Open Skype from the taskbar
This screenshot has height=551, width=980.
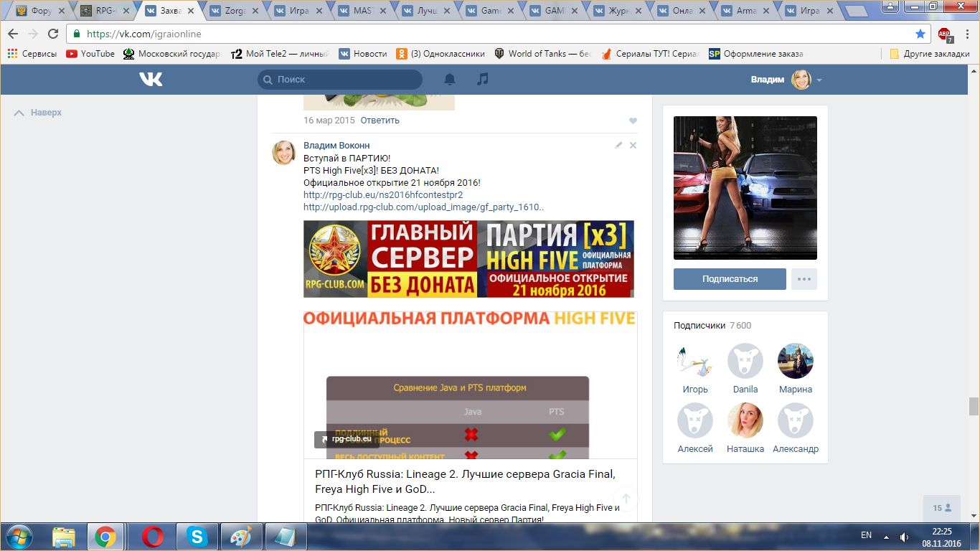pyautogui.click(x=197, y=537)
